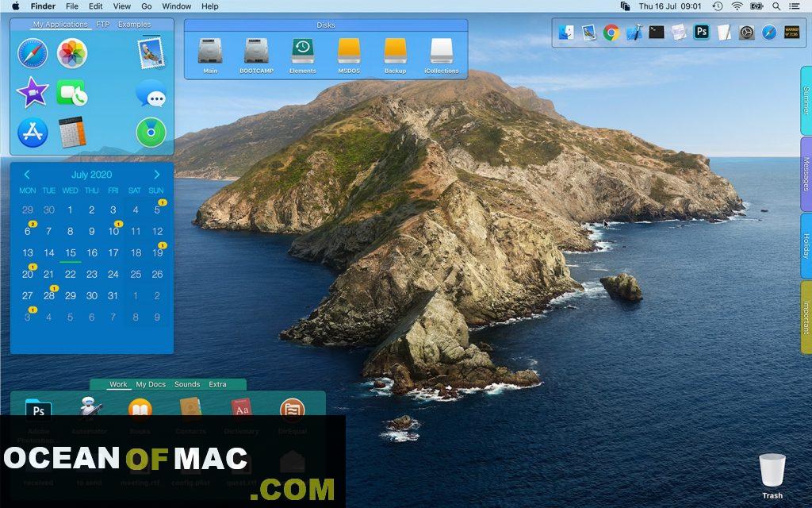Viewport: 812px width, 508px height.
Task: Expand the Holiday side tab
Action: pyautogui.click(x=806, y=246)
